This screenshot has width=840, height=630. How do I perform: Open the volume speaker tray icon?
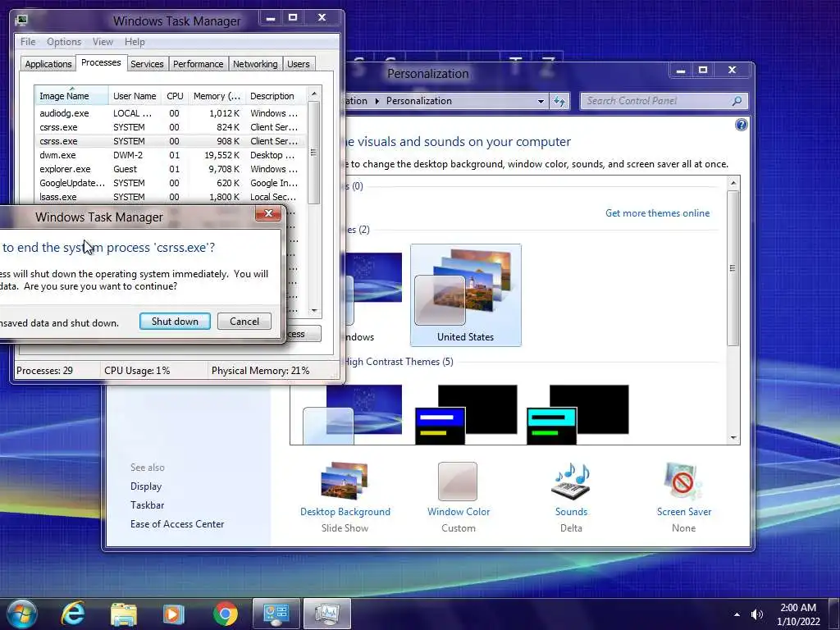click(x=757, y=614)
